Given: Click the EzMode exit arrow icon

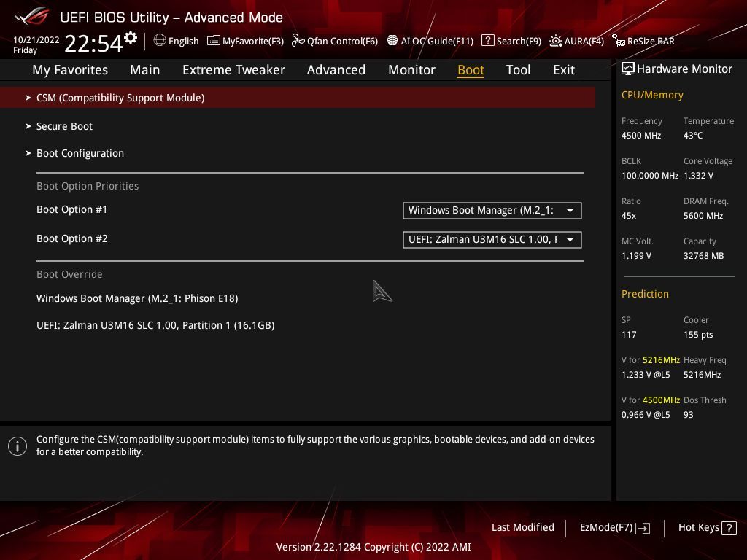Looking at the screenshot, I should [643, 528].
